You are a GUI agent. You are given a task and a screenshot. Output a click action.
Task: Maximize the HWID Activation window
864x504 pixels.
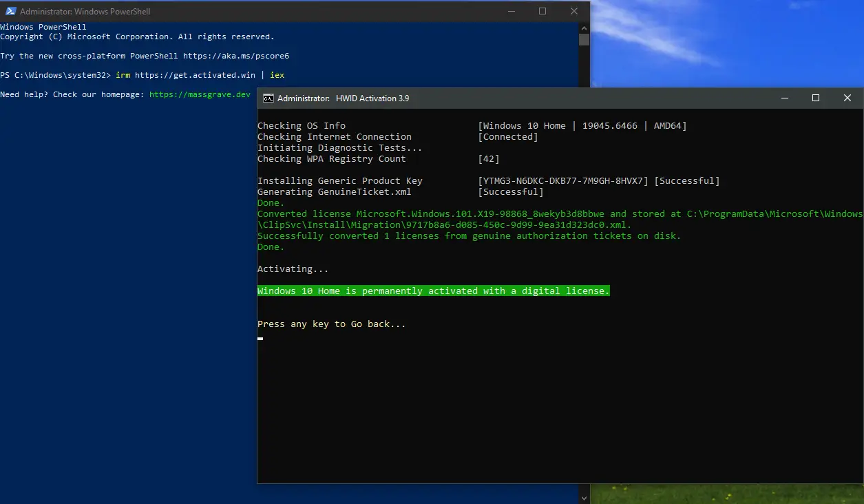(x=816, y=98)
